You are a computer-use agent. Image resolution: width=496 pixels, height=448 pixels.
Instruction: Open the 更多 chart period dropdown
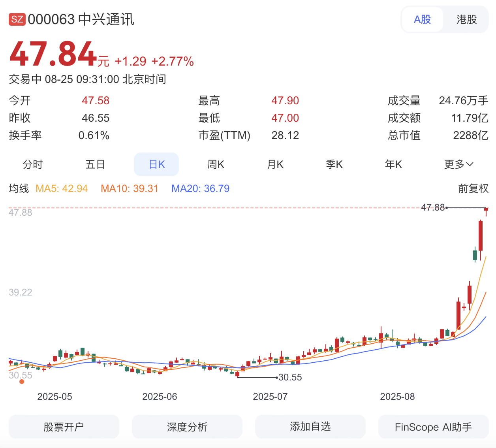click(x=458, y=164)
